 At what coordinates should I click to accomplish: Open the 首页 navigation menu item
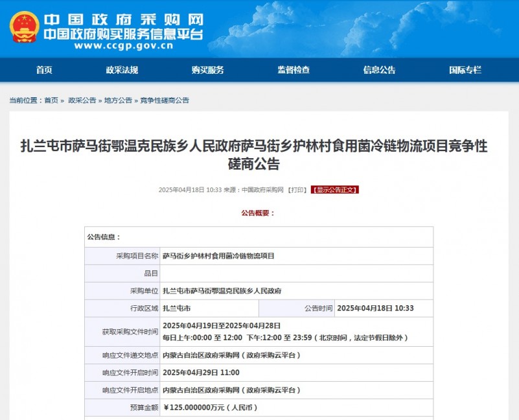click(44, 70)
